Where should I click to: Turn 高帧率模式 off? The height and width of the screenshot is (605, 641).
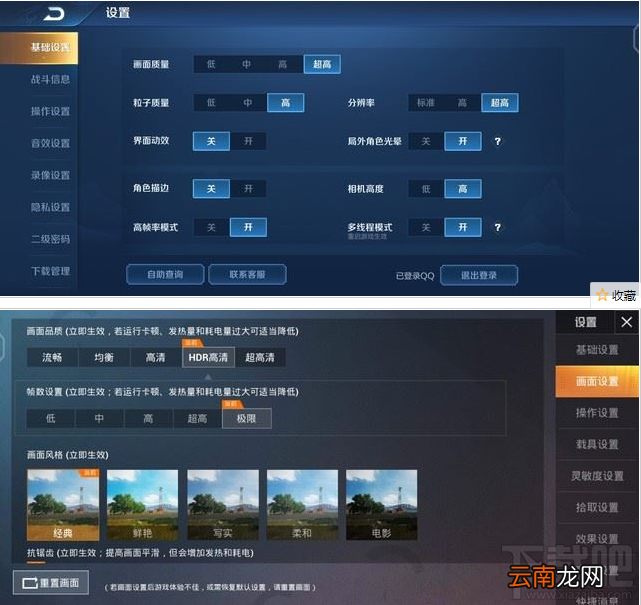211,227
